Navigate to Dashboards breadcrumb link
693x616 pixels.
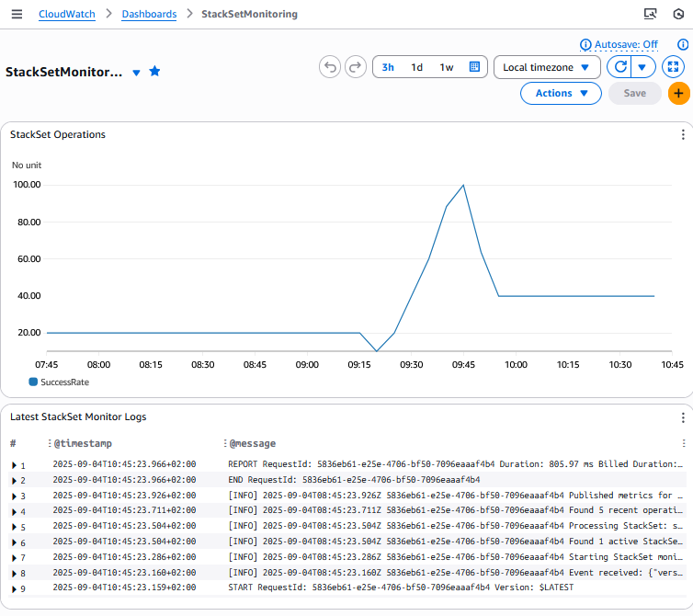(148, 15)
